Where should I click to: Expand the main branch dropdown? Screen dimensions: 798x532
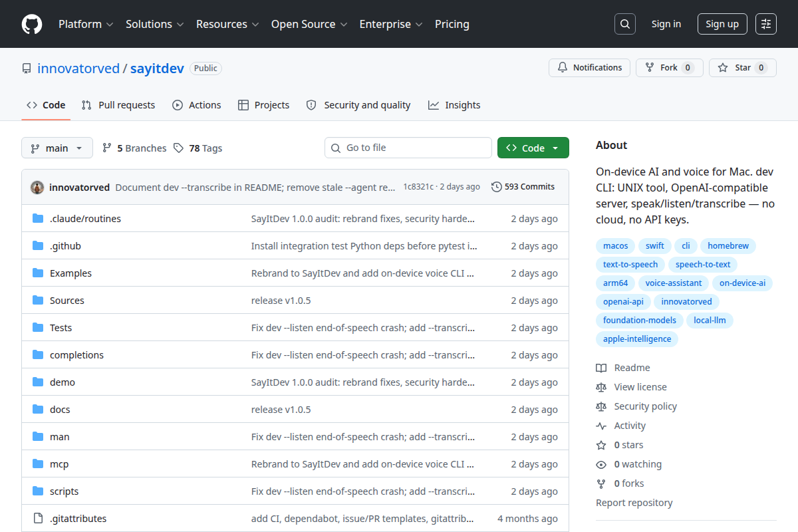point(57,148)
